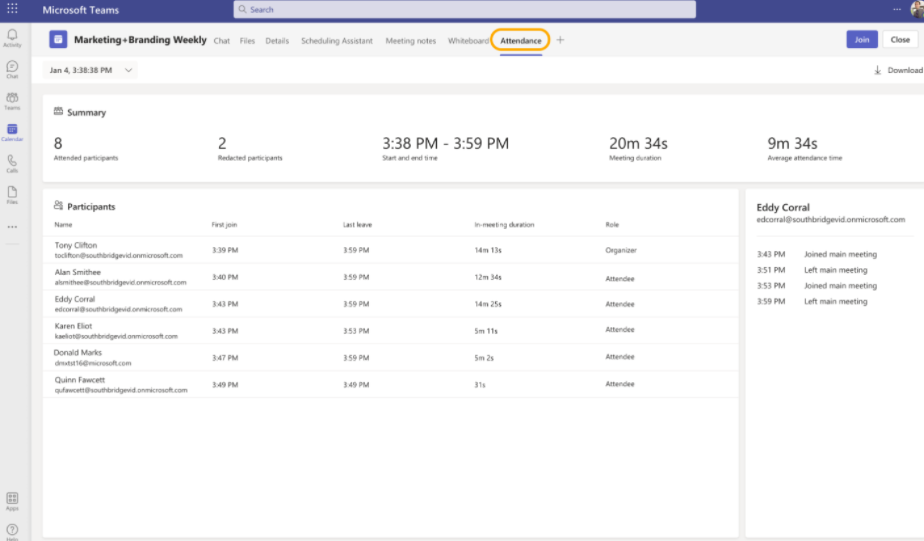Screen dimensions: 924x541
Task: Switch to the Attendance tab
Action: pos(521,41)
